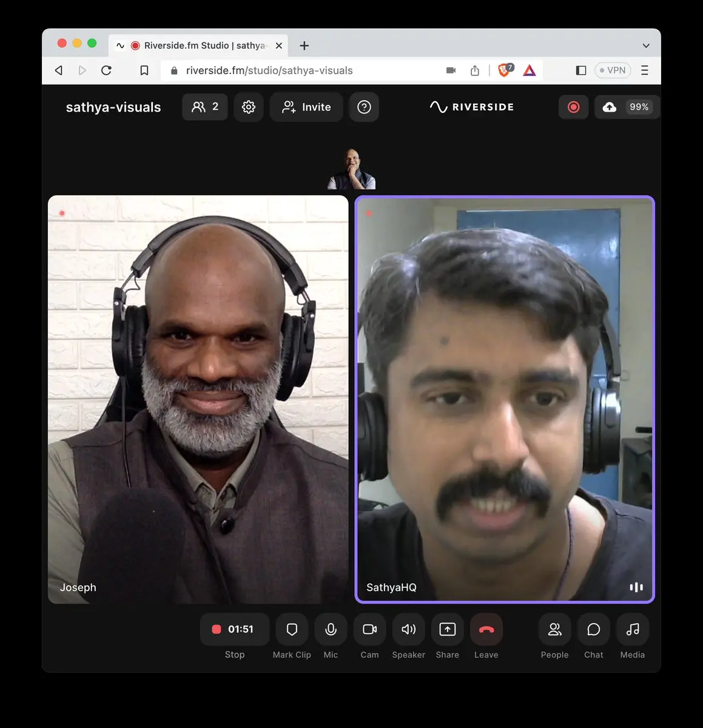Open a new browser tab

click(304, 45)
